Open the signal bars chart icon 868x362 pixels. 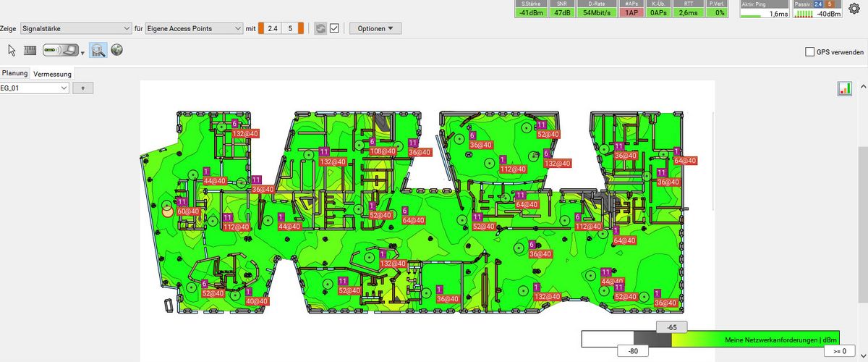tap(844, 88)
